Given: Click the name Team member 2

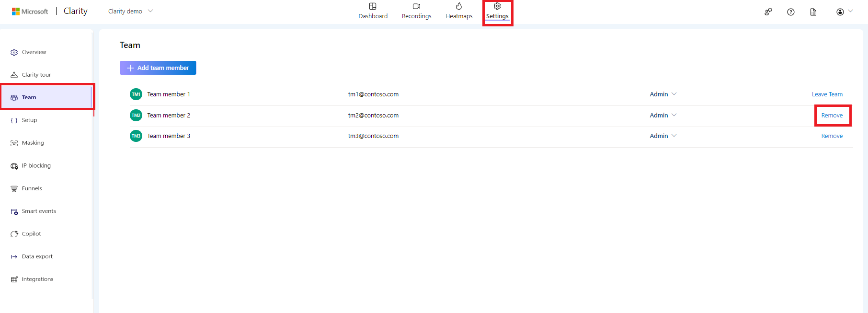Looking at the screenshot, I should tap(169, 116).
